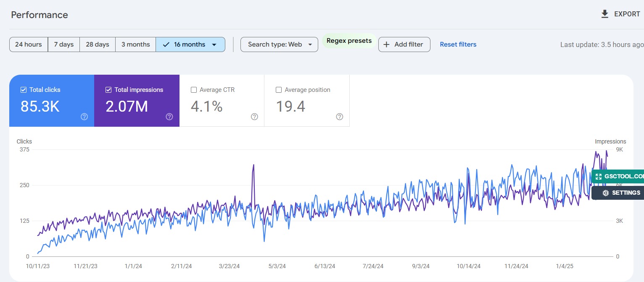The height and width of the screenshot is (282, 644).
Task: Select the 28 days date range
Action: (98, 44)
